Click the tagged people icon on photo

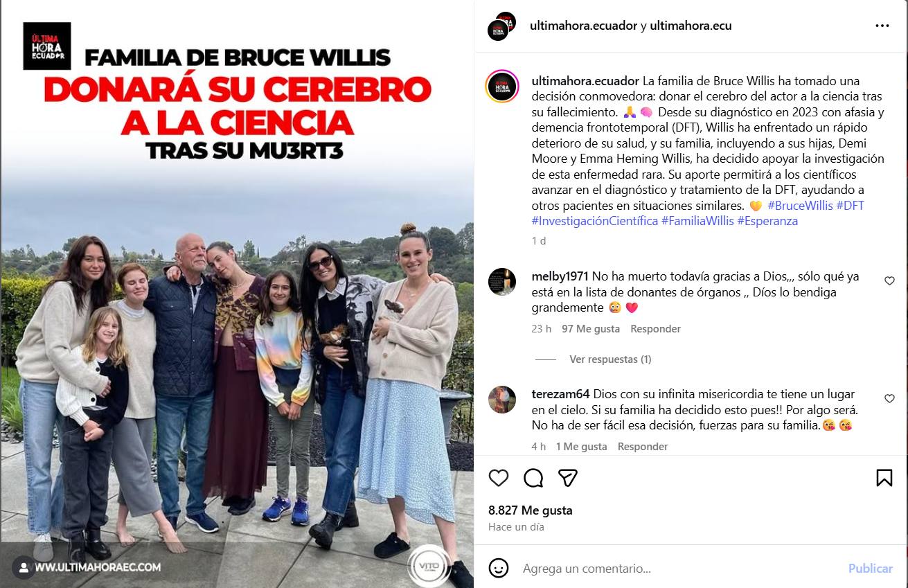click(24, 567)
